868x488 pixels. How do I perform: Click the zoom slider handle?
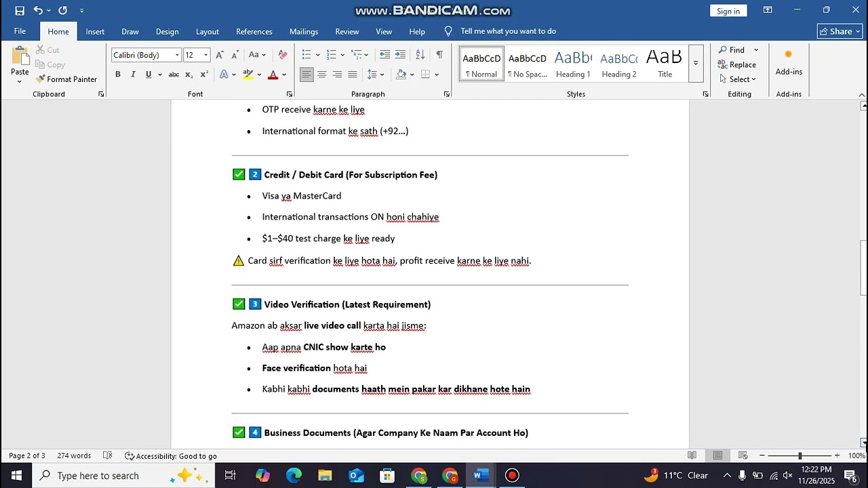tap(800, 455)
